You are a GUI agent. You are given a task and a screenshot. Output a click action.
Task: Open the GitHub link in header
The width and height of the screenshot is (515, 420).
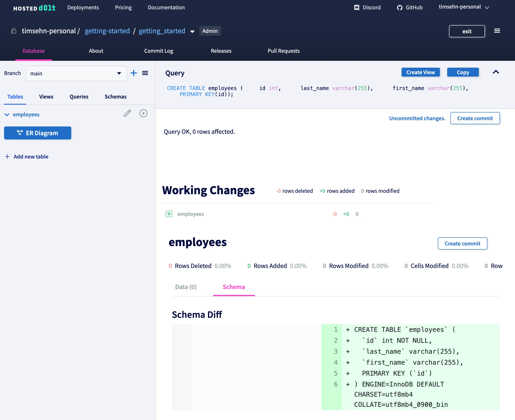410,7
